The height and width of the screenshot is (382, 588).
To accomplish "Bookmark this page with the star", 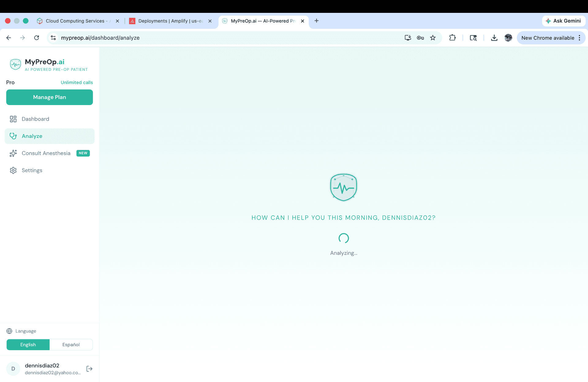I will [433, 38].
